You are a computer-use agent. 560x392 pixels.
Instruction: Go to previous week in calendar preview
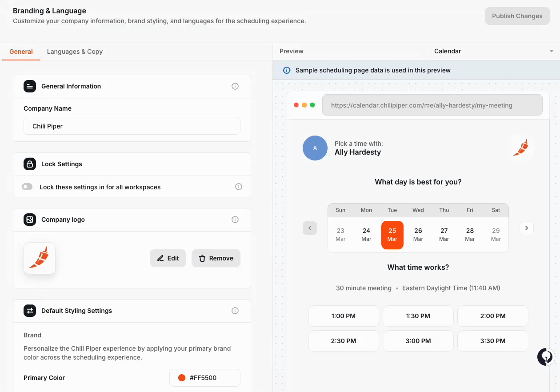tap(310, 228)
